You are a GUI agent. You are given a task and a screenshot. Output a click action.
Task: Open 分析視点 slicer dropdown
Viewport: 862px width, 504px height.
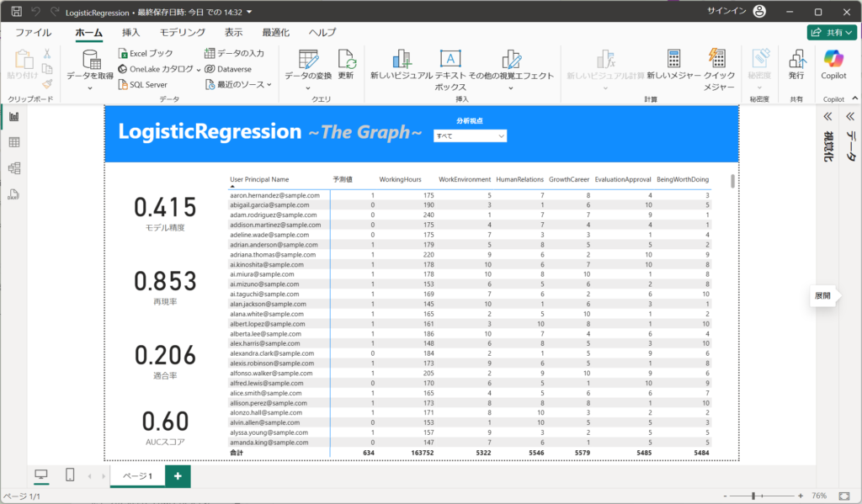[470, 135]
